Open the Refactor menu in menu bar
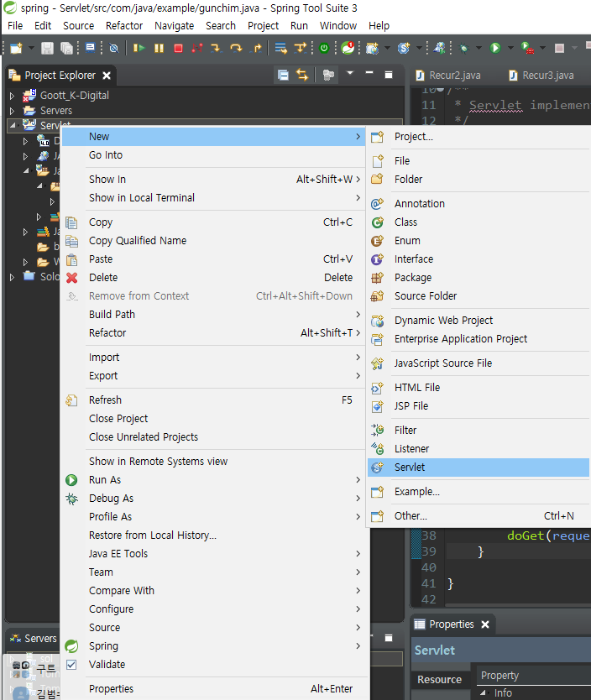Screen dimensions: 591x700 click(124, 26)
